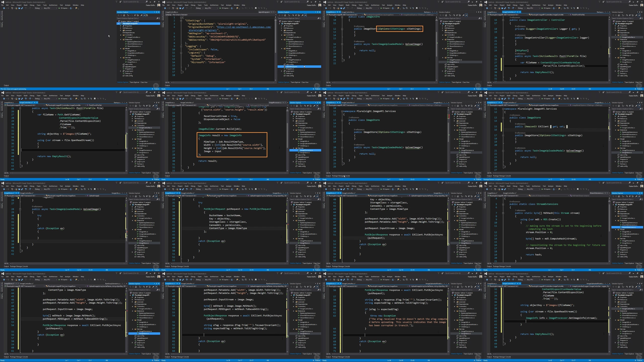Switch to ImageController.cs tab beside appsettings.json
Viewport: 644px width, 362px height.
(172, 12)
